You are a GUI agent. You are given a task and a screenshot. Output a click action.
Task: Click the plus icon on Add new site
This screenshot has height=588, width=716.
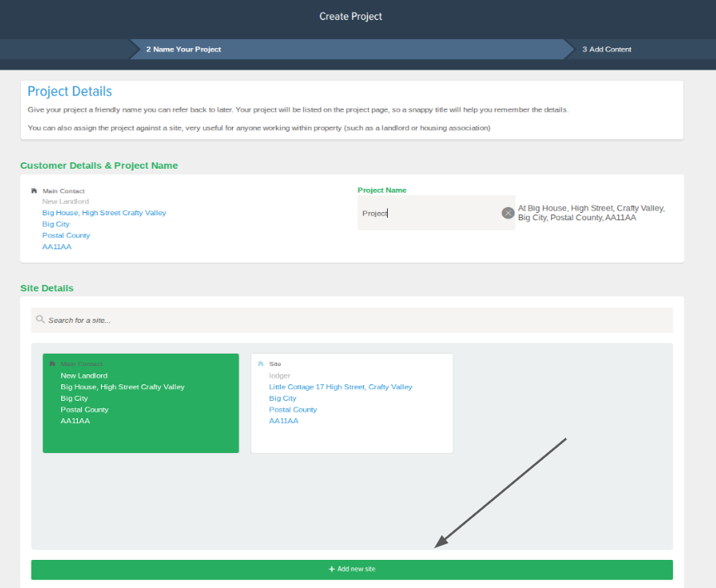click(x=332, y=569)
